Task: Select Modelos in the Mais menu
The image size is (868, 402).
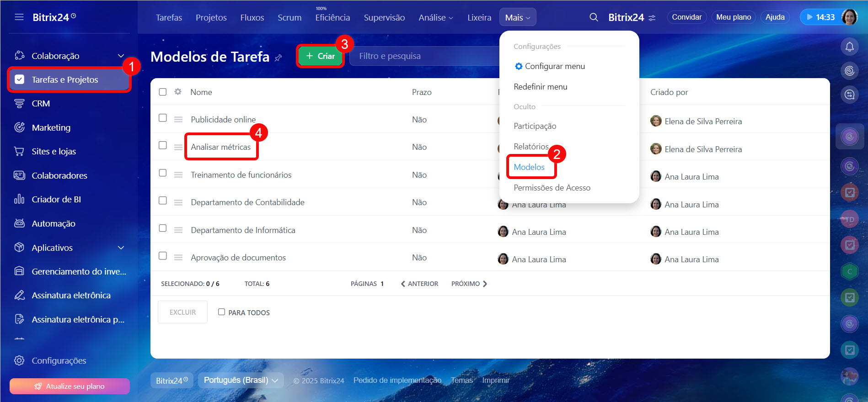Action: (x=529, y=167)
